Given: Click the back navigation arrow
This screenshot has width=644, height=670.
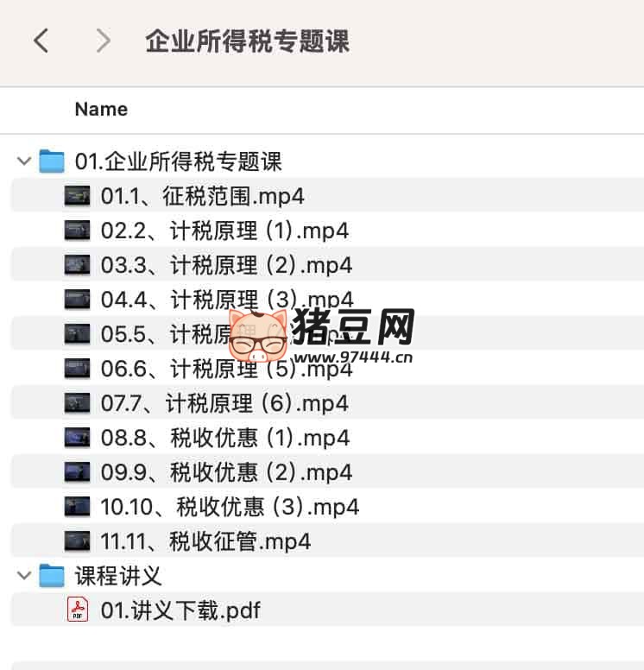Looking at the screenshot, I should [41, 41].
